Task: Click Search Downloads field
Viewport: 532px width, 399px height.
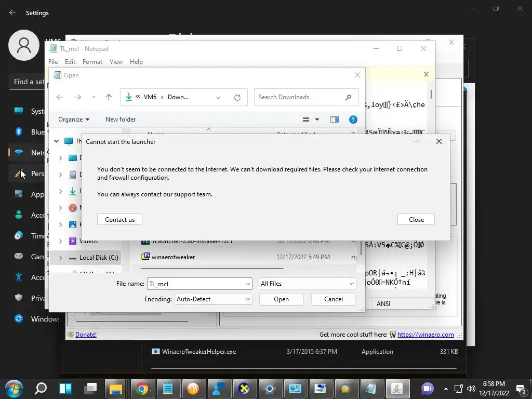Action: 306,97
